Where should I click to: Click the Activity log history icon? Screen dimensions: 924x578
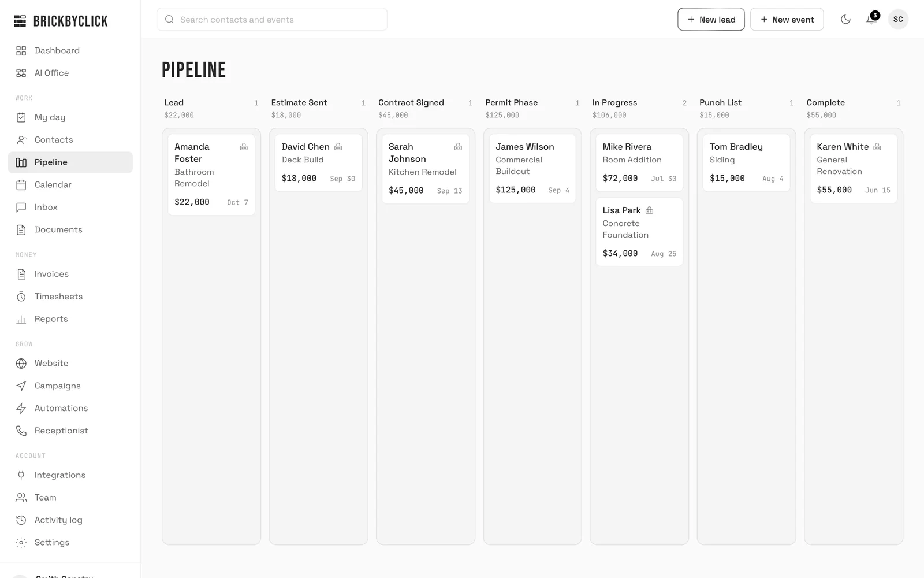(x=21, y=520)
